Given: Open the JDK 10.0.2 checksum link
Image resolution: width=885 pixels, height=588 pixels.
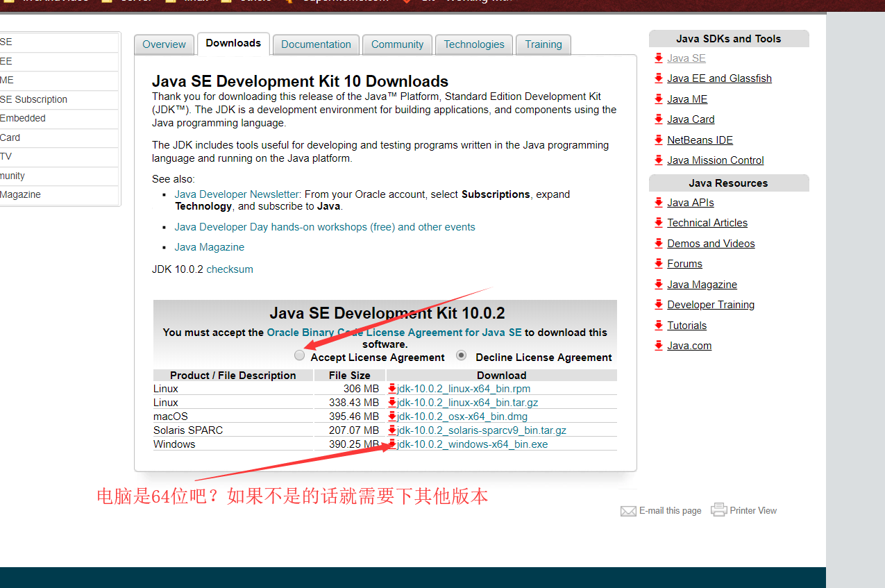Looking at the screenshot, I should 230,269.
